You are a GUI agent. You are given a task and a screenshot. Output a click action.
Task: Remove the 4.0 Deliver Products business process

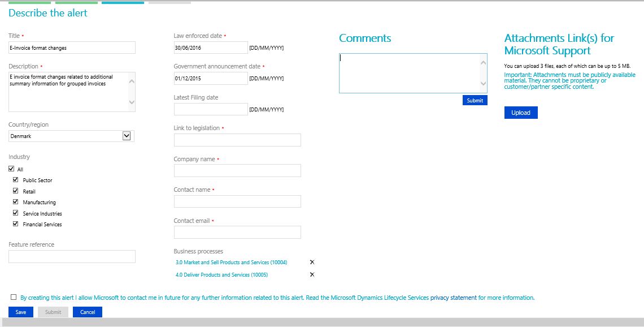[311, 274]
